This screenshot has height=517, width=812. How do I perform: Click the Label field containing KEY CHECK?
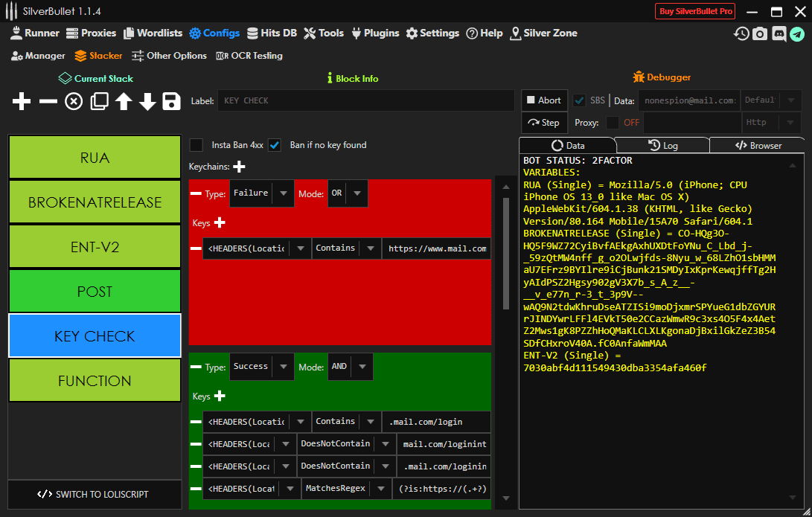pyautogui.click(x=365, y=100)
